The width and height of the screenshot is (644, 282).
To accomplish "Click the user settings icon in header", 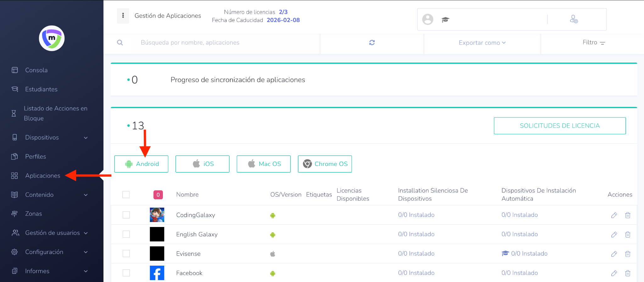I will pyautogui.click(x=574, y=19).
